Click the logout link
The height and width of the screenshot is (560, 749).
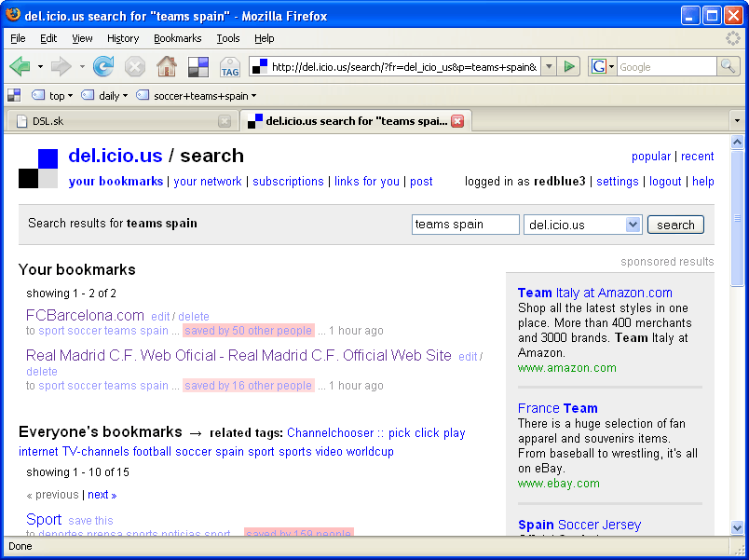coord(665,181)
